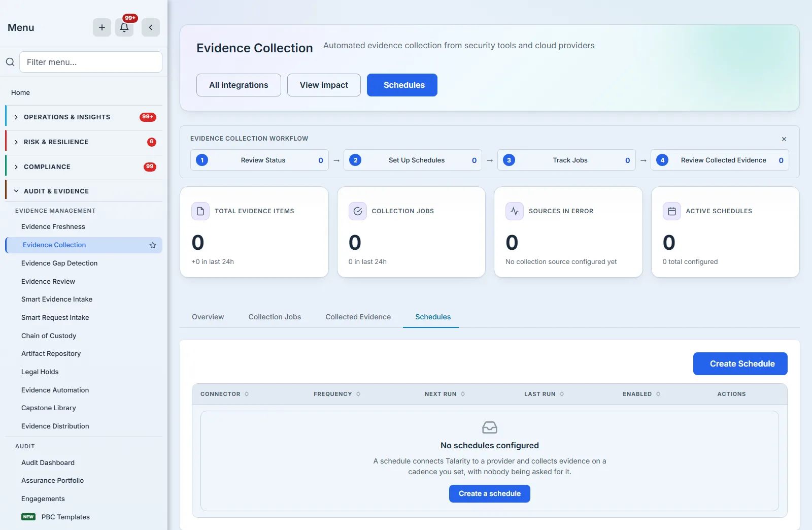Switch to the Overview tab
This screenshot has height=530, width=812.
click(208, 317)
